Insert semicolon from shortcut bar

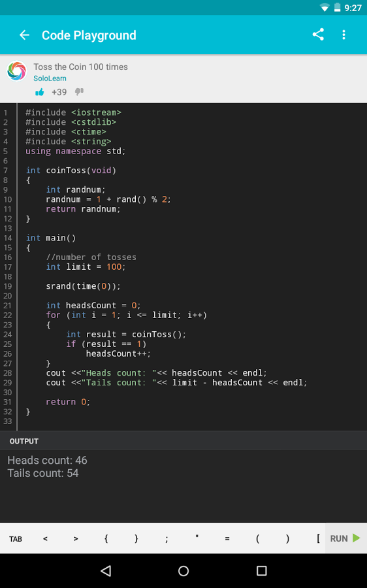pos(167,539)
